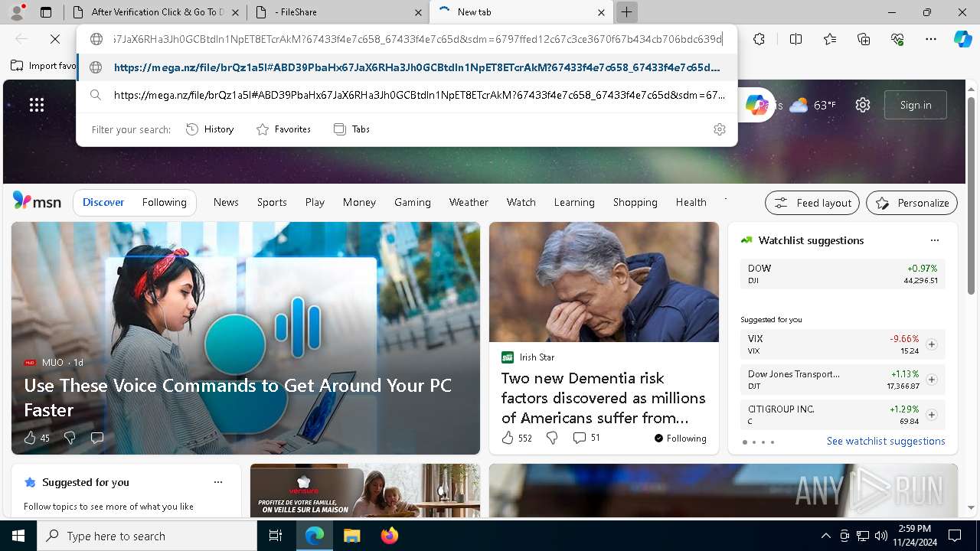Close the FileShare tab
Screen dimensions: 980x551
tap(419, 12)
